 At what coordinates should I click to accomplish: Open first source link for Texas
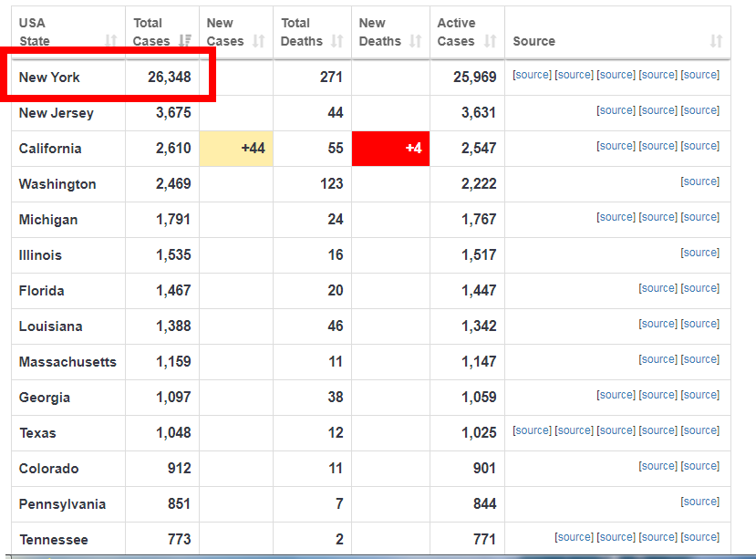coord(532,430)
